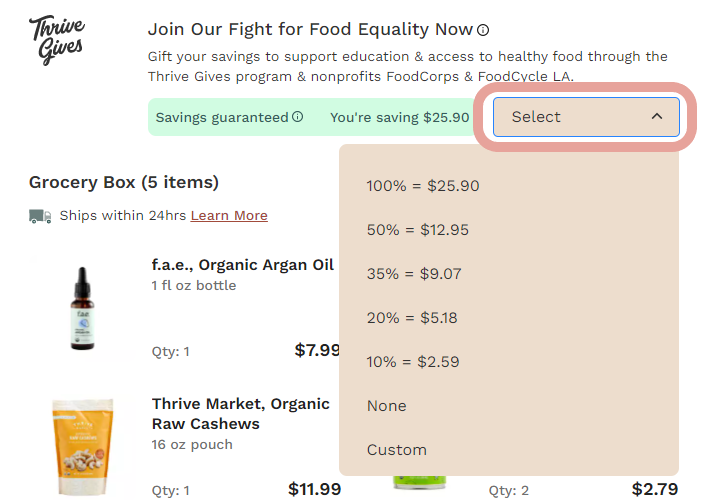Select the 35% = $9.07 option
Viewport: 707px width, 500px height.
tap(414, 274)
